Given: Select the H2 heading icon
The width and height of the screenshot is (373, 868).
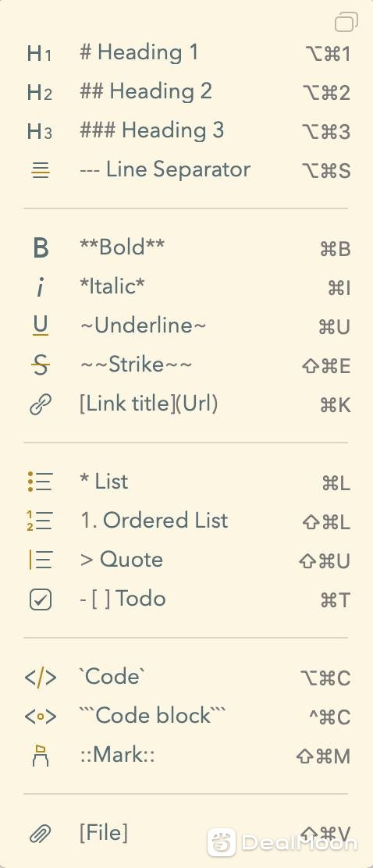Looking at the screenshot, I should 39,92.
